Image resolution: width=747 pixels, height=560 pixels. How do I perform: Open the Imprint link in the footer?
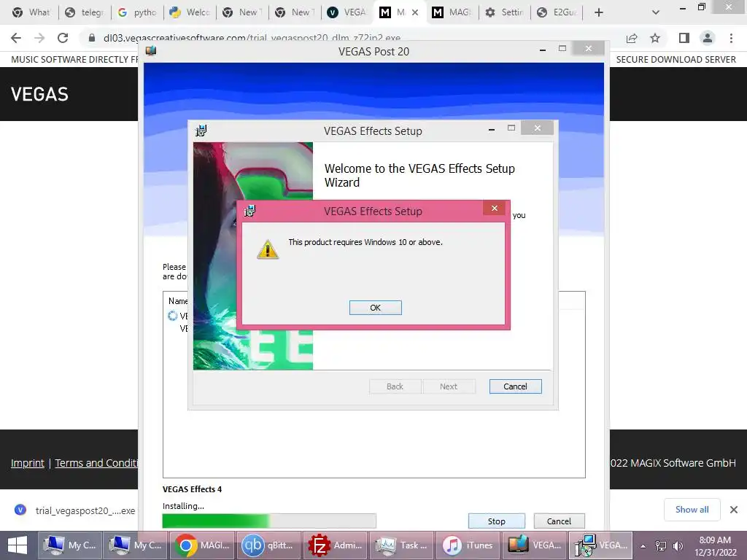point(28,463)
